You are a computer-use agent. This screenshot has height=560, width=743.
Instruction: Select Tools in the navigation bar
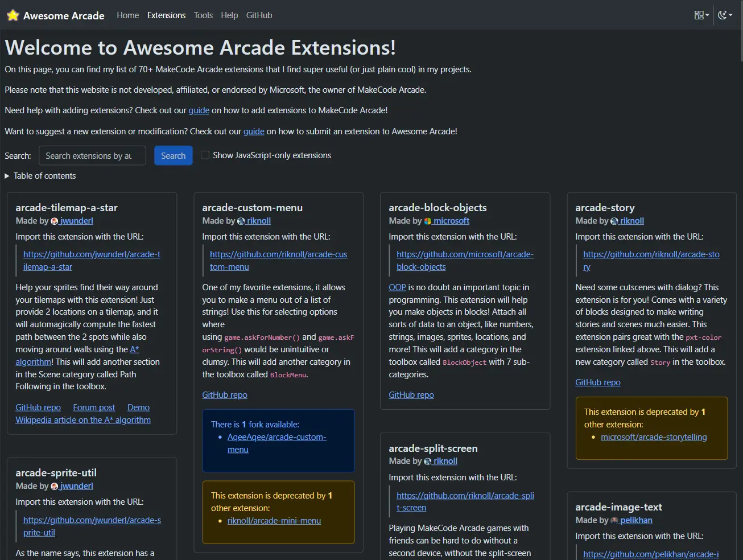point(203,15)
